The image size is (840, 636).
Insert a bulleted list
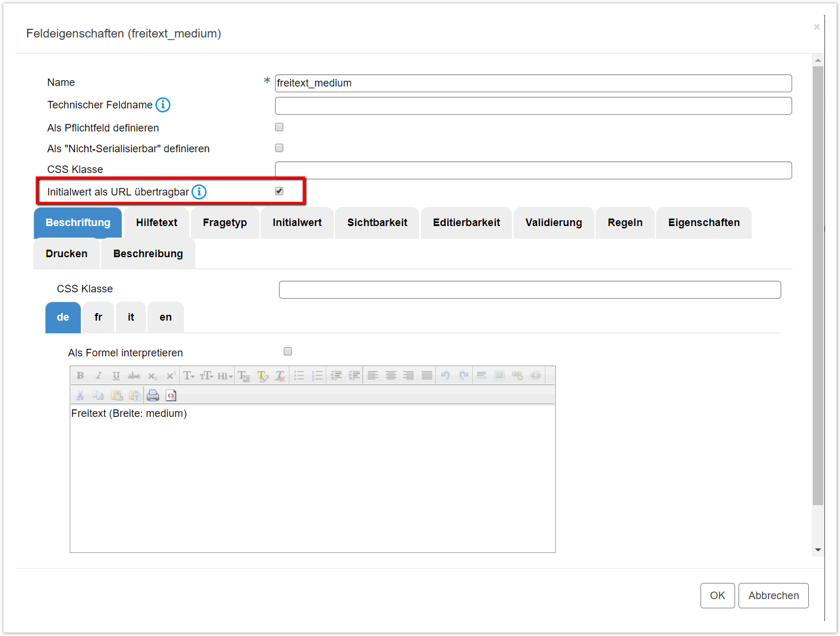[x=299, y=375]
